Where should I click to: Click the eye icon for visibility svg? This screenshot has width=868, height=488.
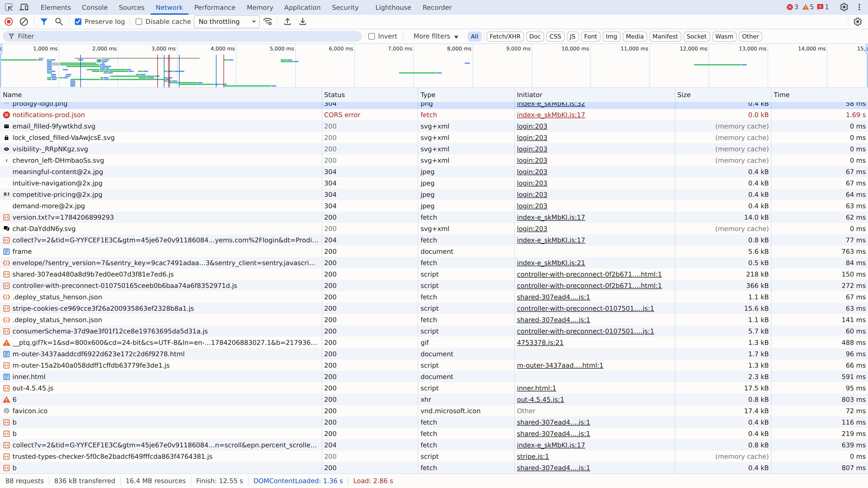click(x=7, y=149)
